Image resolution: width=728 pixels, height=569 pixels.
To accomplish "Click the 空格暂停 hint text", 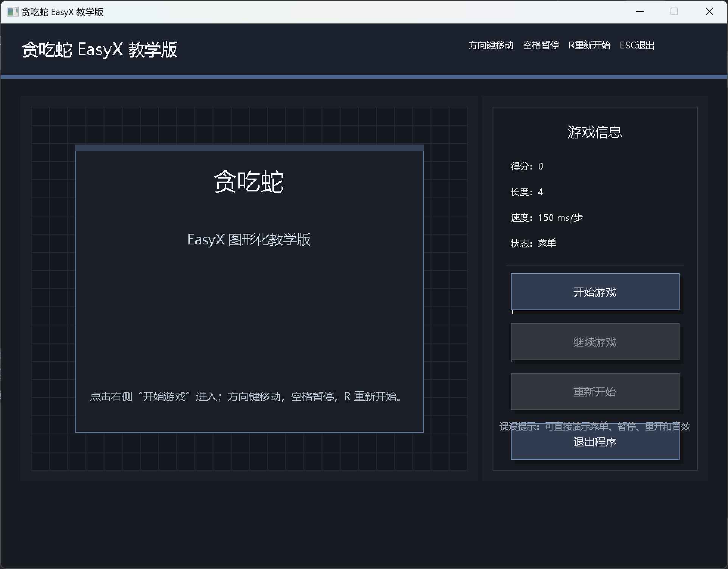I will pos(541,45).
